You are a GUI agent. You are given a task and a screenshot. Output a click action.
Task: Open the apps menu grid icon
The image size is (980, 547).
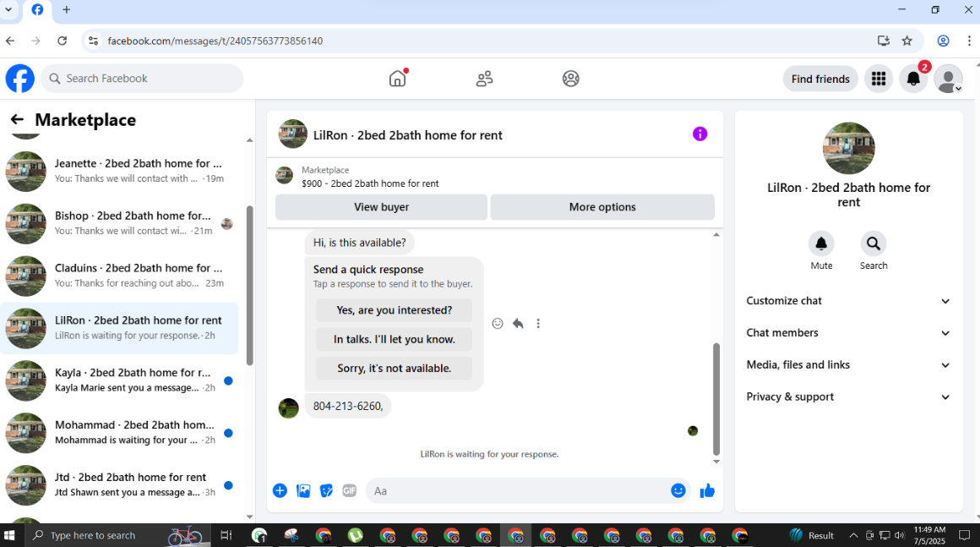[878, 79]
